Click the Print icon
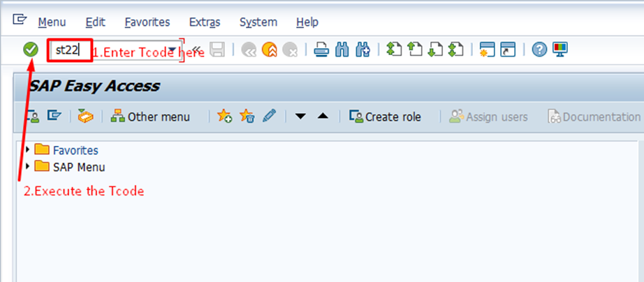Image resolution: width=644 pixels, height=282 pixels. pos(321,50)
